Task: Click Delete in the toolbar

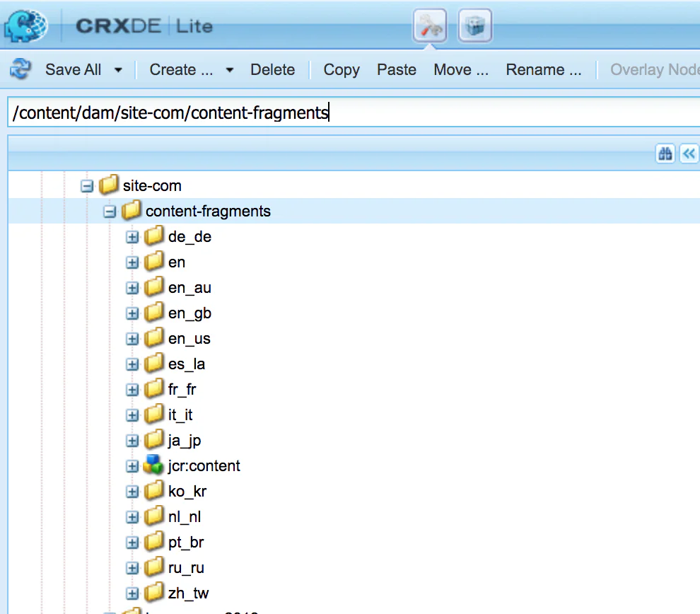Action: pos(272,69)
